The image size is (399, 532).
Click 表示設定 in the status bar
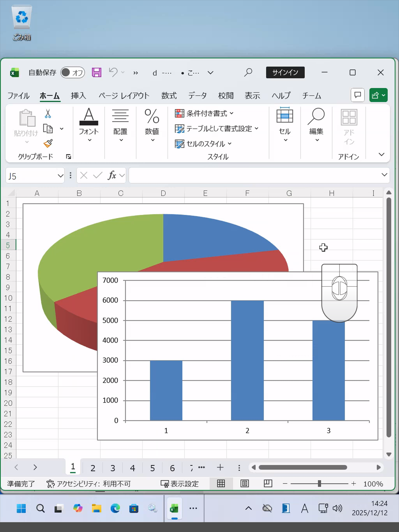tap(180, 484)
